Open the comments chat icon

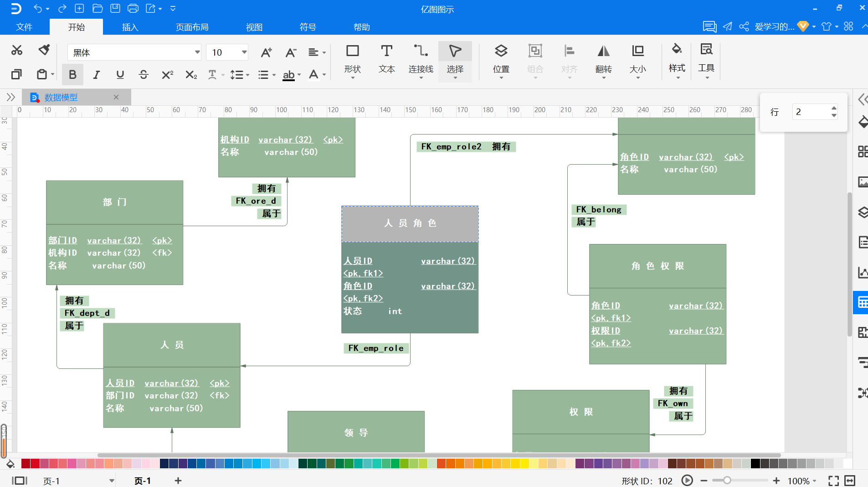709,26
